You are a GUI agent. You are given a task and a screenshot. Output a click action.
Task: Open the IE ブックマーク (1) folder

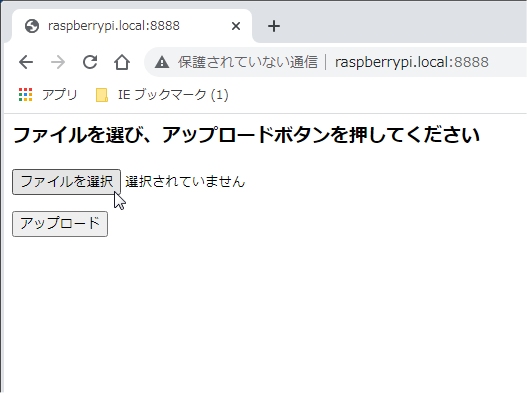tap(162, 95)
